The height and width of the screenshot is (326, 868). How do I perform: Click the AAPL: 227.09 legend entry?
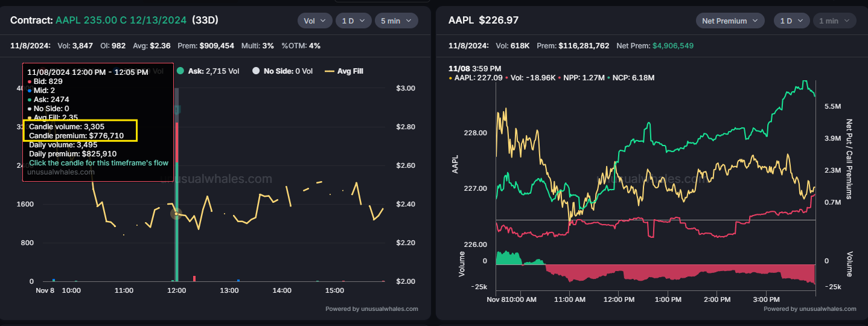pos(476,78)
